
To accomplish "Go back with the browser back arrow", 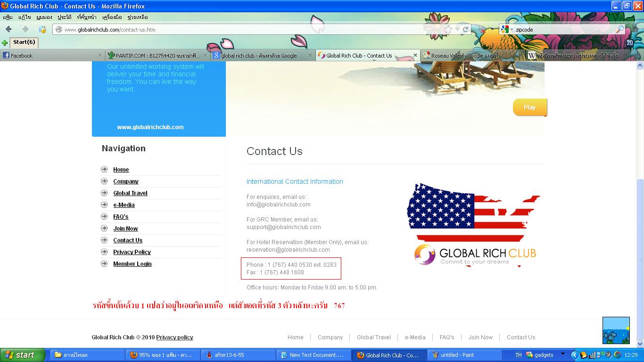I will (x=8, y=29).
